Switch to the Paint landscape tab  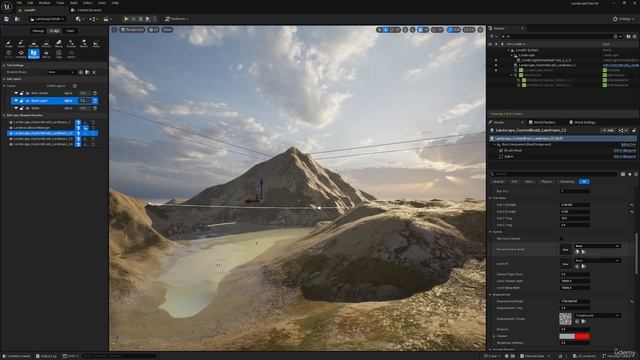pyautogui.click(x=70, y=31)
